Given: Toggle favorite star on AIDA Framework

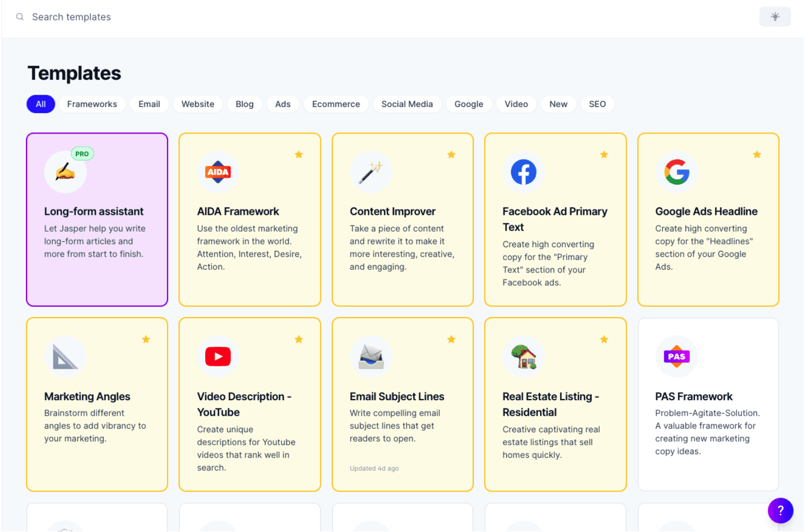Looking at the screenshot, I should coord(299,155).
